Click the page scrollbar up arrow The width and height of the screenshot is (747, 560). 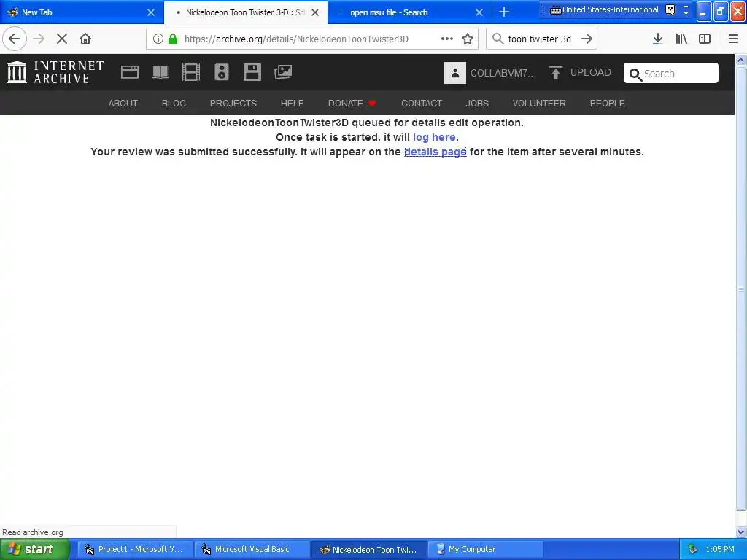click(x=741, y=60)
